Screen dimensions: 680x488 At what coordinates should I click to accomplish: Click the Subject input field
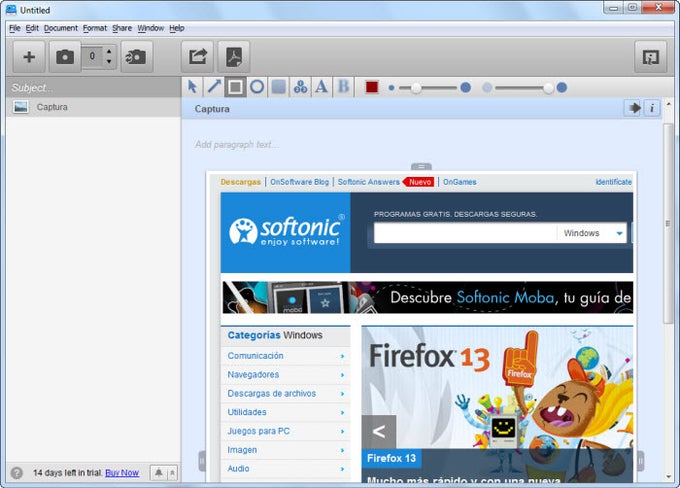[x=93, y=87]
